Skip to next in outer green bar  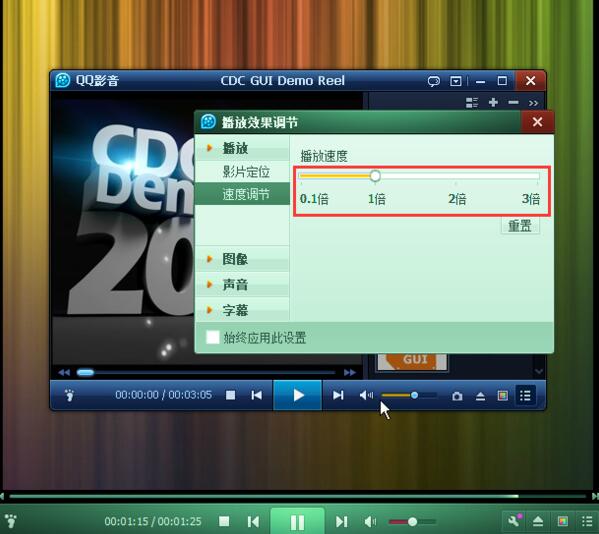[x=341, y=521]
